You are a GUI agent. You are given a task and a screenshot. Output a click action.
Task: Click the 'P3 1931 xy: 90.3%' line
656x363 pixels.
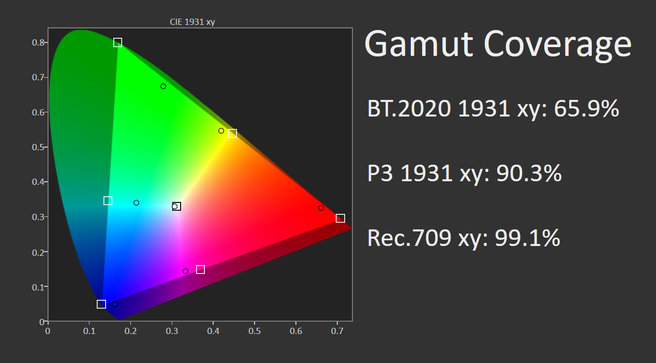coord(464,173)
